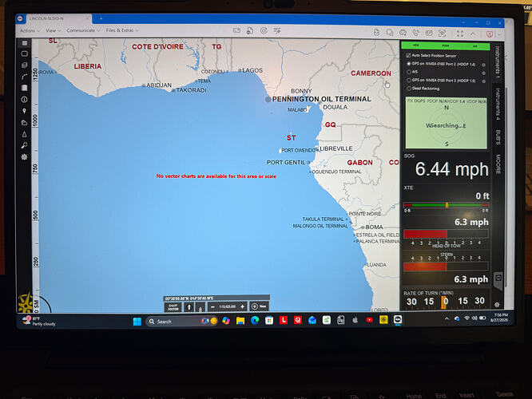The image size is (532, 399).
Task: Start a phone call with handset icon
Action: pos(416,33)
